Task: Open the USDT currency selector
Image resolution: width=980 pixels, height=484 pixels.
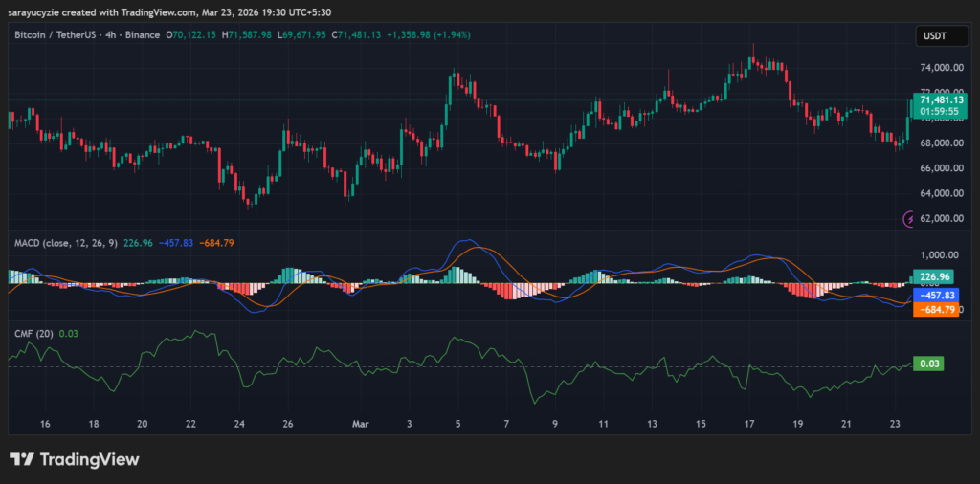Action: 931,35
